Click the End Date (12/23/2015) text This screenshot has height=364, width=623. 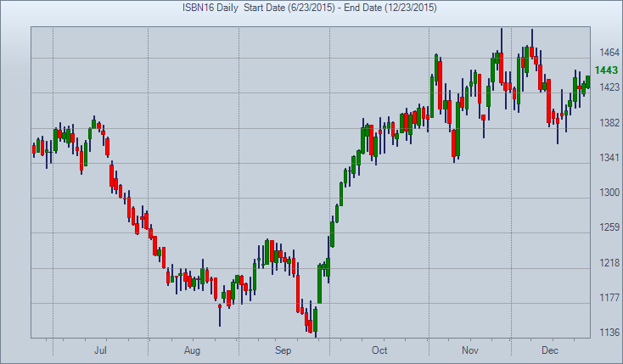pyautogui.click(x=390, y=8)
